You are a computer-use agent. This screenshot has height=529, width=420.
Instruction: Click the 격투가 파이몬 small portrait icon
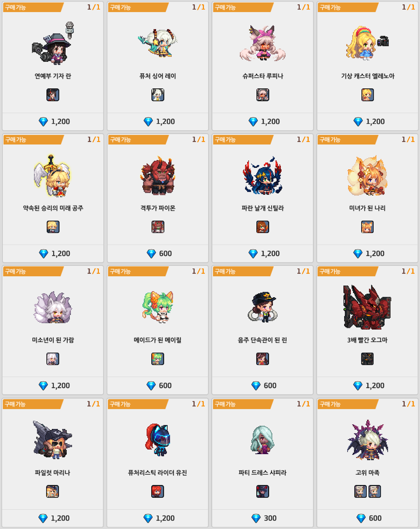pos(158,227)
